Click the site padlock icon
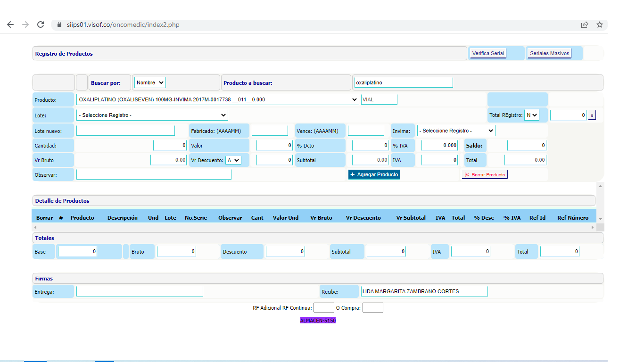This screenshot has width=644, height=362. tap(59, 25)
